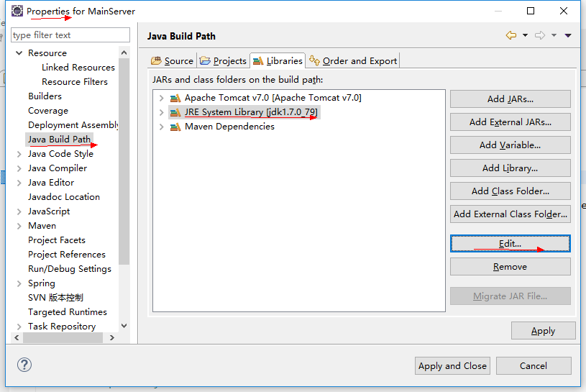Select Maven Dependencies row text
Viewport: 586px width, 392px height.
pos(229,127)
